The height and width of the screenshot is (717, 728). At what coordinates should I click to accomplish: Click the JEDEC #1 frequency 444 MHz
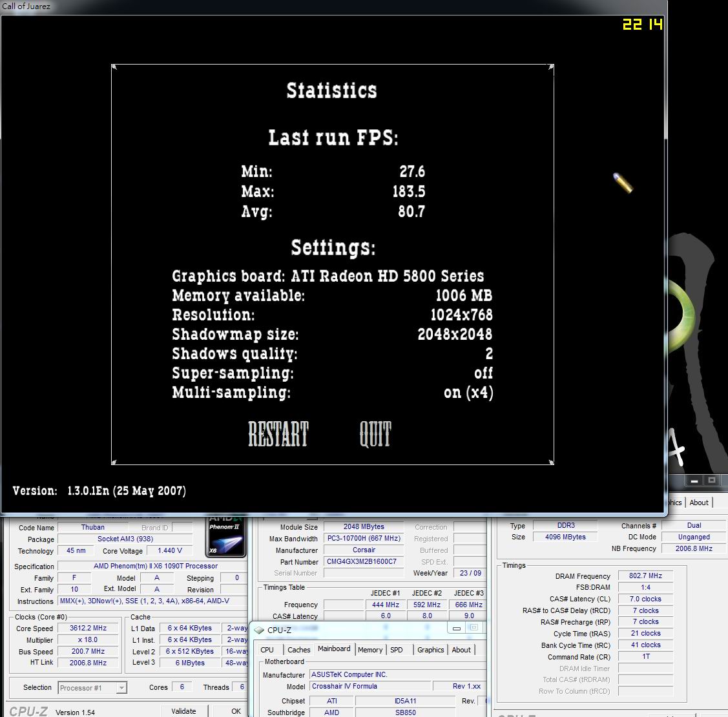coord(386,605)
